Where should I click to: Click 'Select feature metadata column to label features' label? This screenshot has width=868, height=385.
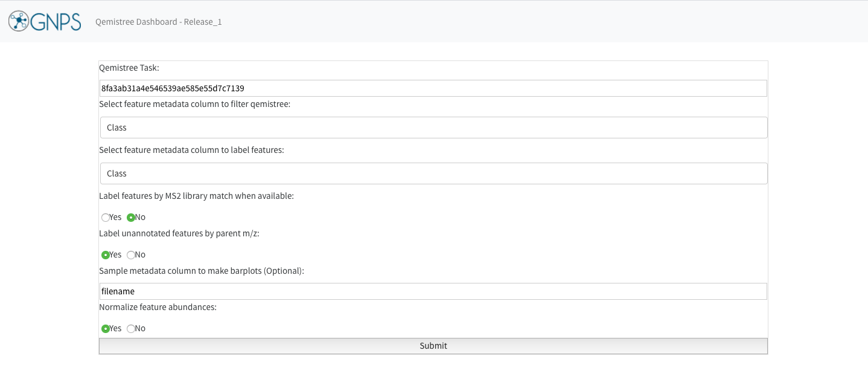[191, 150]
